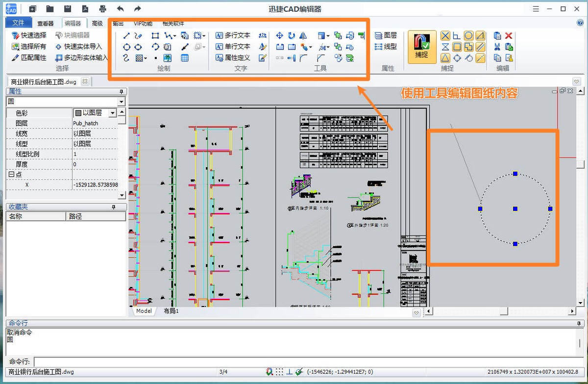Select the Move tool in 工具 panel

coord(280,35)
